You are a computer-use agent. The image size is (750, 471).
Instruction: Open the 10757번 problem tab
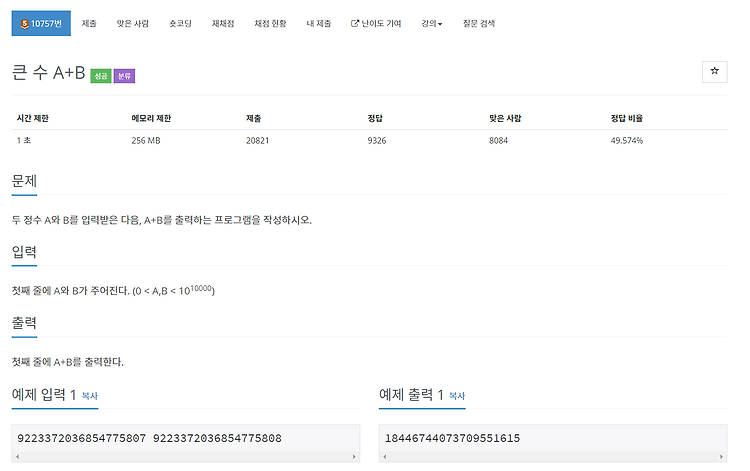pos(41,23)
